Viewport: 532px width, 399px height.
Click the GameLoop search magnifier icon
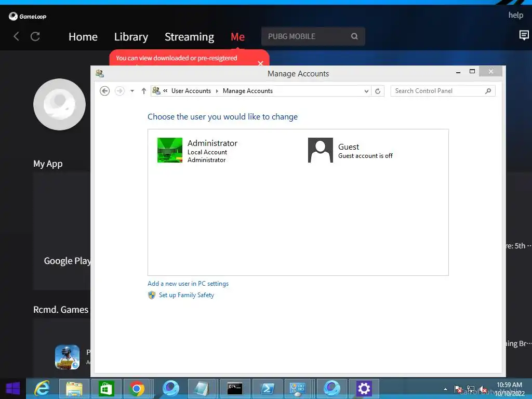(x=354, y=36)
